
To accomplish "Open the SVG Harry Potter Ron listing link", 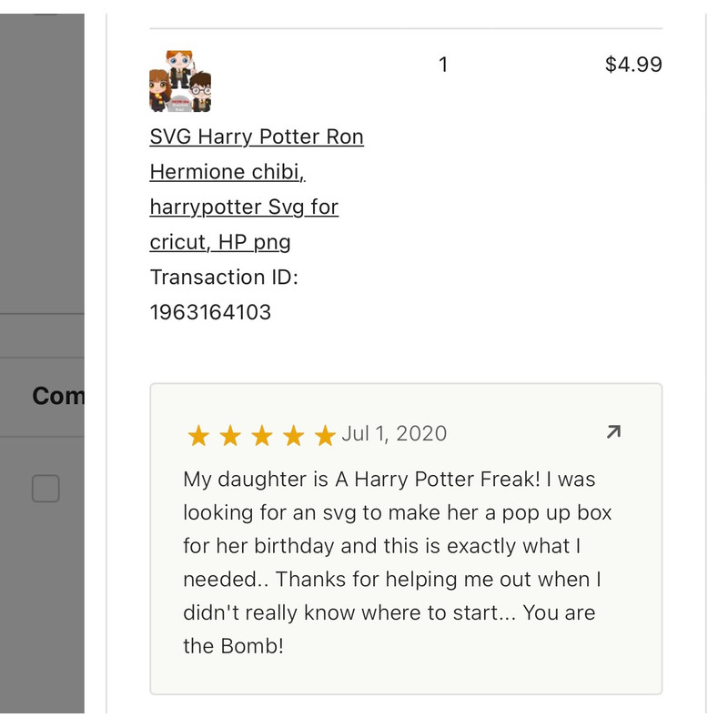I will [257, 137].
